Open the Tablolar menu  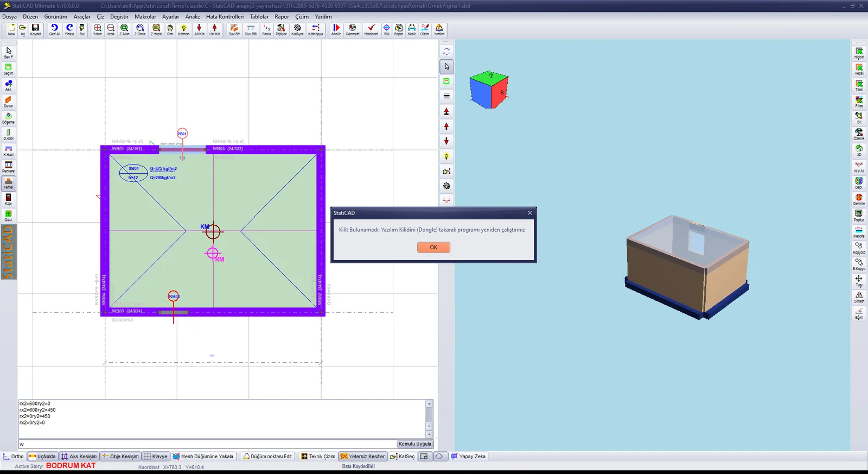coord(259,17)
